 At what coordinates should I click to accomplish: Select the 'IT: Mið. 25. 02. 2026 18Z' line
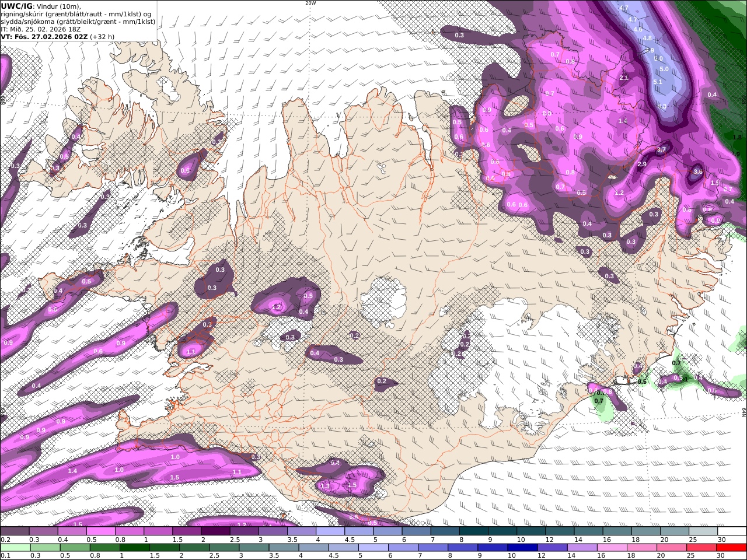[x=40, y=29]
